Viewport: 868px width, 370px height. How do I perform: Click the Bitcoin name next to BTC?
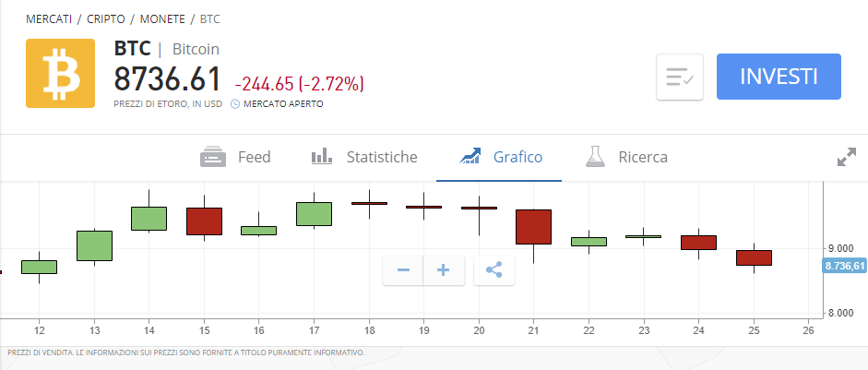pos(196,49)
